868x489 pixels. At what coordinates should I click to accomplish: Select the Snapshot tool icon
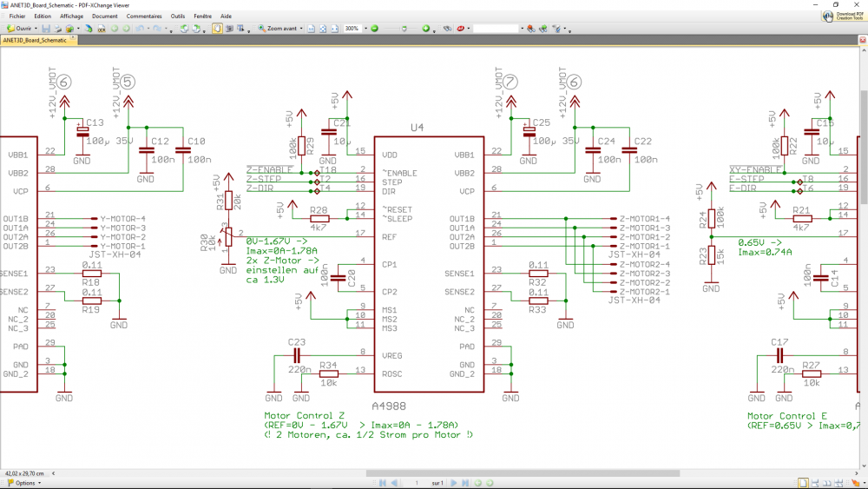(228, 29)
